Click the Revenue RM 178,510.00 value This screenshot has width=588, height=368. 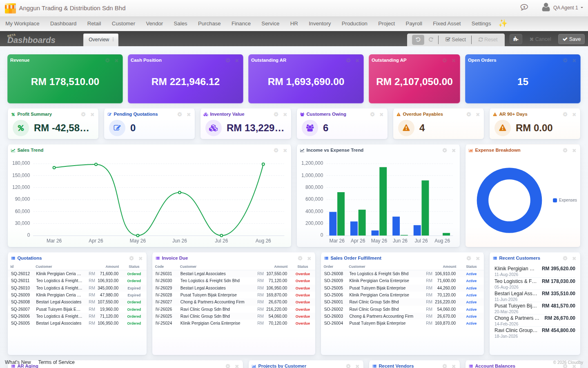coord(65,82)
